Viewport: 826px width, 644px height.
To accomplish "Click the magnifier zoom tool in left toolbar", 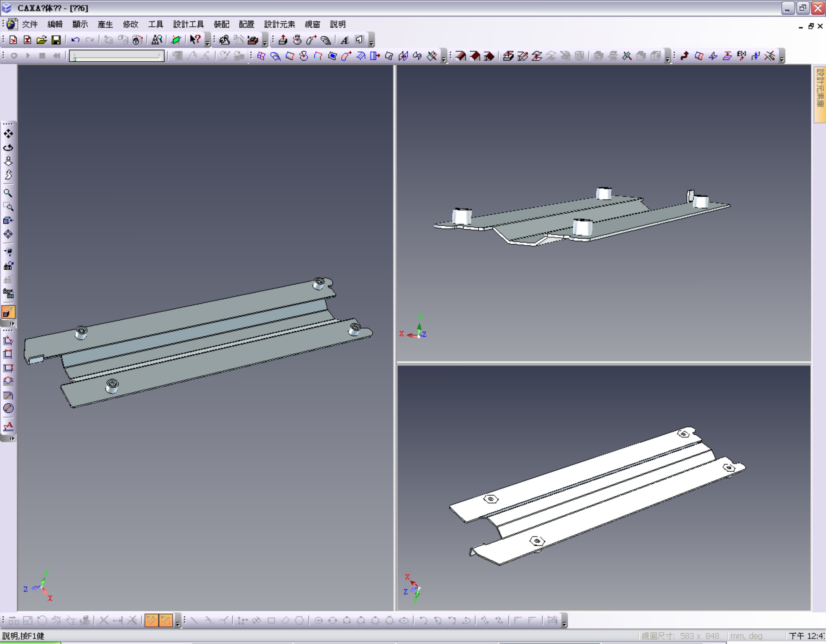I will click(x=8, y=193).
